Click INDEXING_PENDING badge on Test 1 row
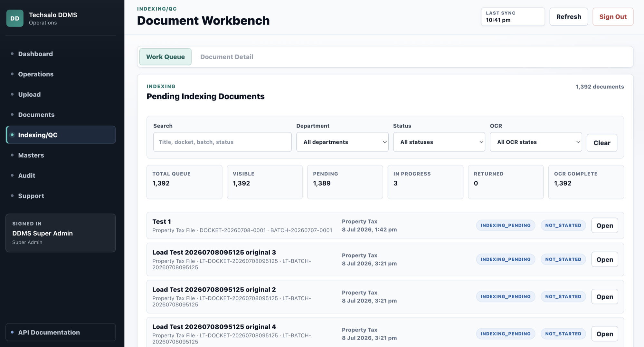Image resolution: width=644 pixels, height=347 pixels. coord(506,226)
